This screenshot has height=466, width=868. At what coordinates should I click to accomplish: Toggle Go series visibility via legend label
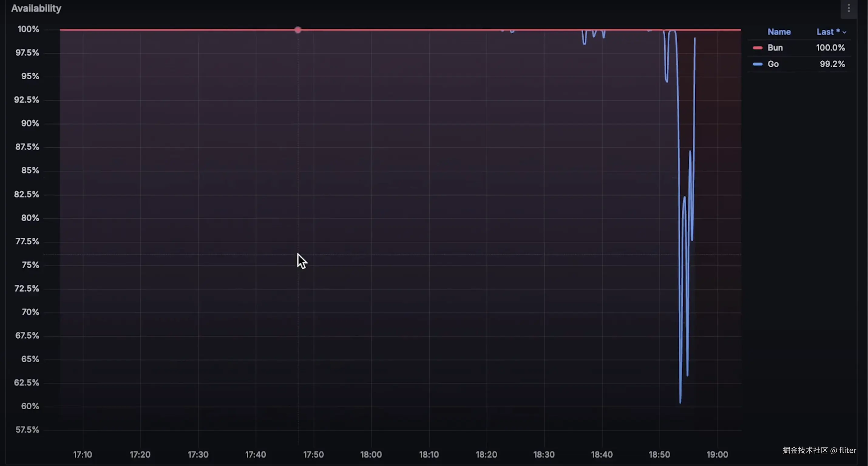[x=773, y=64]
